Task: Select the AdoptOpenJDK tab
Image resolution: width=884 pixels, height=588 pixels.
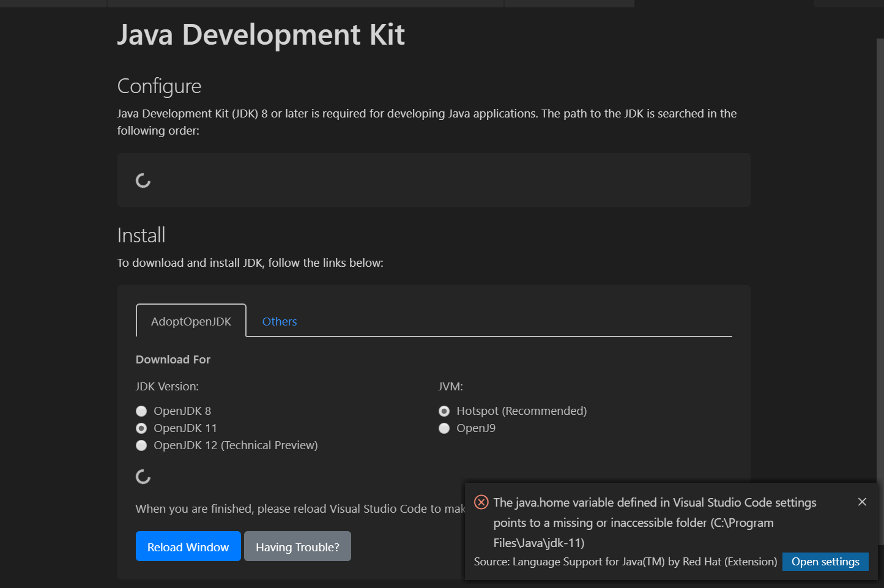Action: [191, 321]
